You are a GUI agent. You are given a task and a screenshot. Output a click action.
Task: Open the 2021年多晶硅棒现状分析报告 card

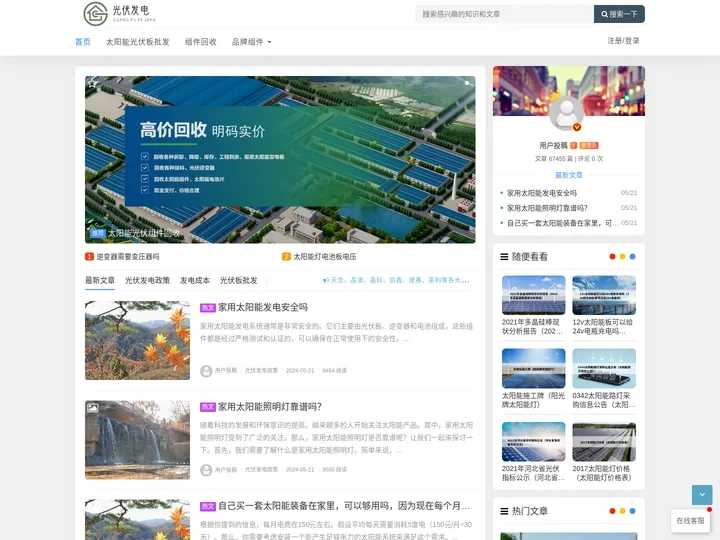[x=533, y=305]
